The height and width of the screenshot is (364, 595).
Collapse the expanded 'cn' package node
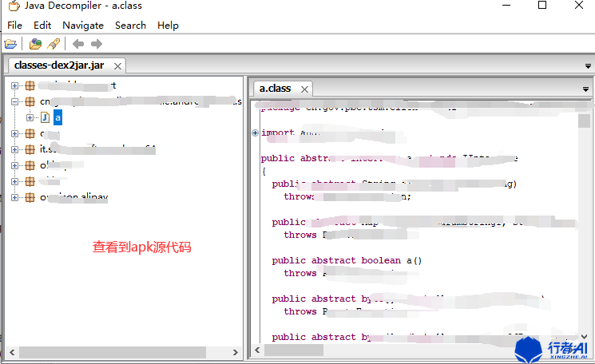pyautogui.click(x=14, y=101)
